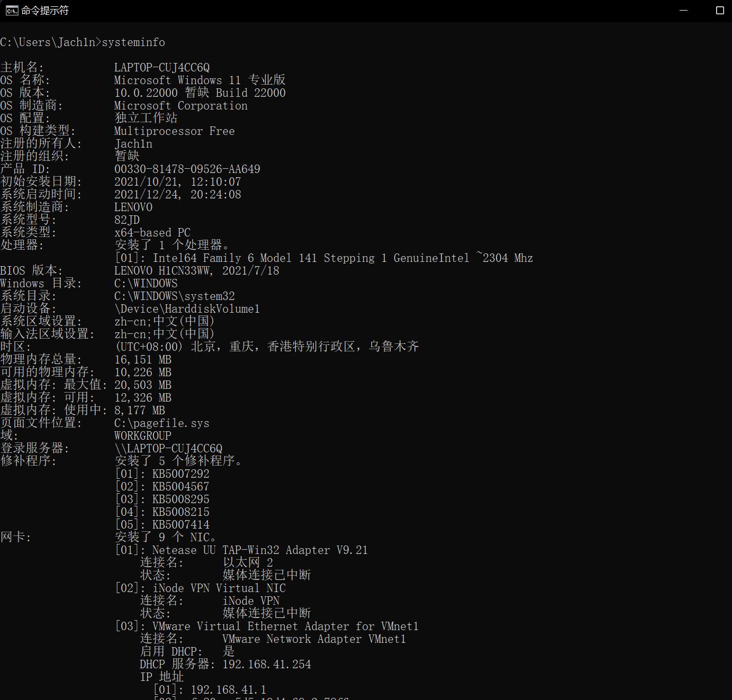Click product ID 00330-81478-09526-AA649
This screenshot has width=732, height=700.
coord(187,169)
